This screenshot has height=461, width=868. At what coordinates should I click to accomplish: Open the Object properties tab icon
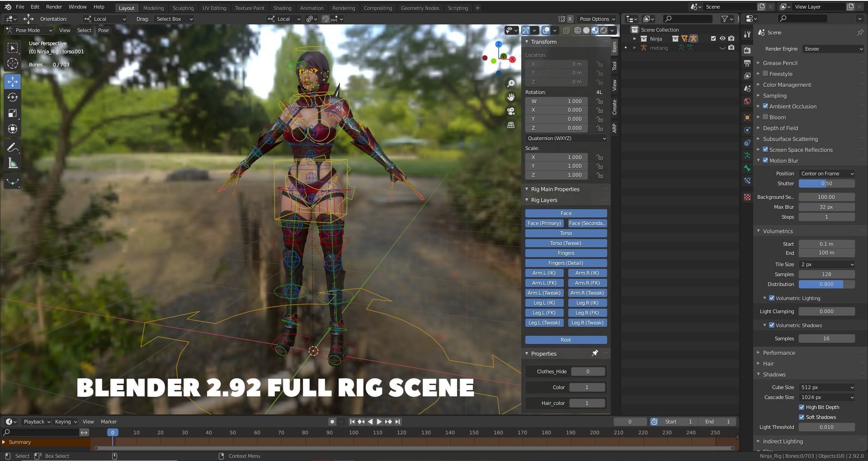[x=747, y=118]
